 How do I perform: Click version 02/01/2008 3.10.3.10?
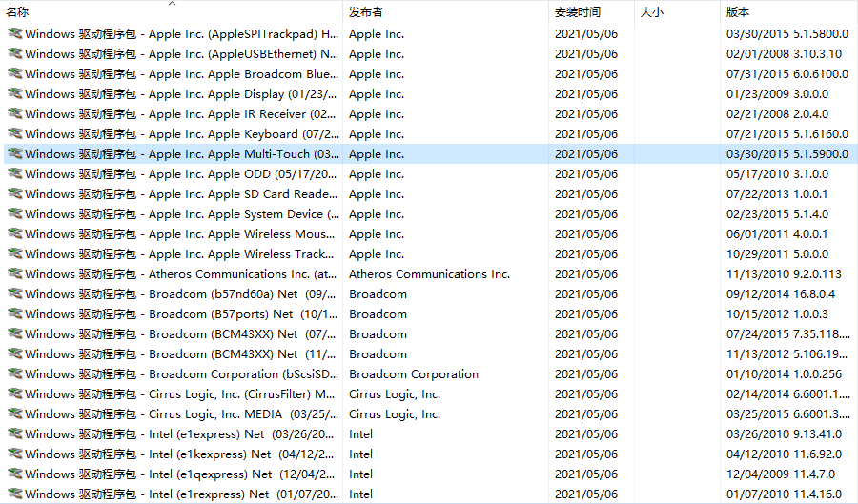tap(784, 54)
